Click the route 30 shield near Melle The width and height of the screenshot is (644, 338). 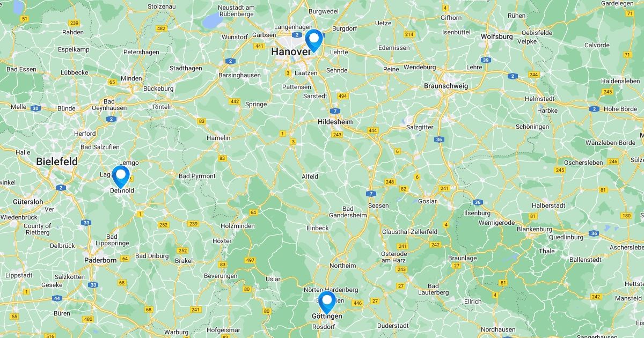click(35, 108)
